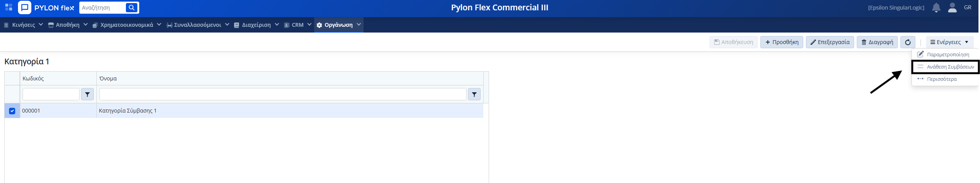Click the refresh icon button
This screenshot has width=980, height=183.
pos(907,42)
